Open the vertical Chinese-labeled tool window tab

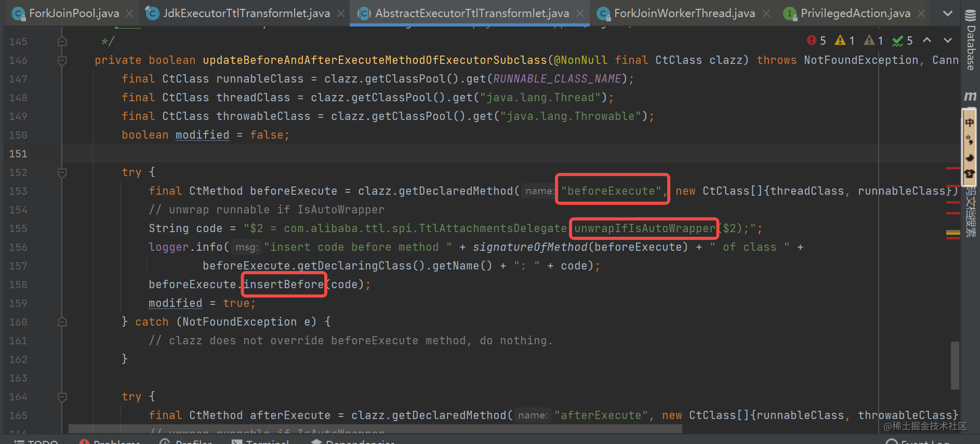click(x=970, y=212)
